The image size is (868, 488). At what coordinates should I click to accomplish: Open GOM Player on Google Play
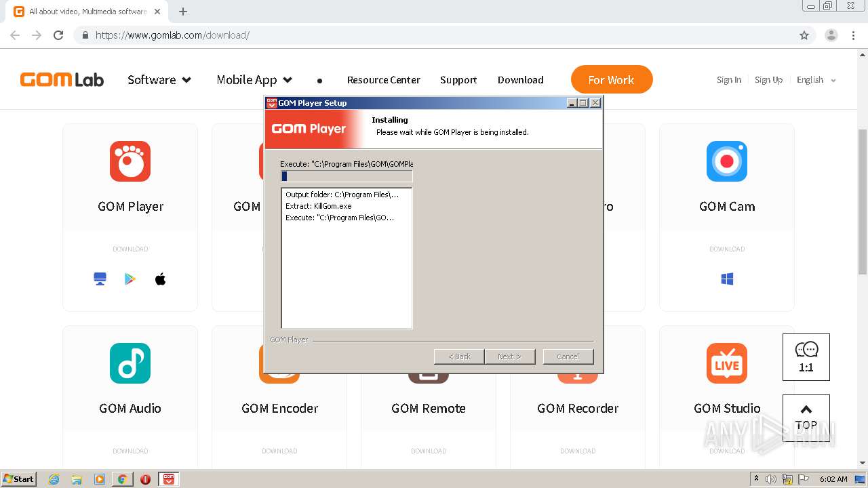click(130, 279)
